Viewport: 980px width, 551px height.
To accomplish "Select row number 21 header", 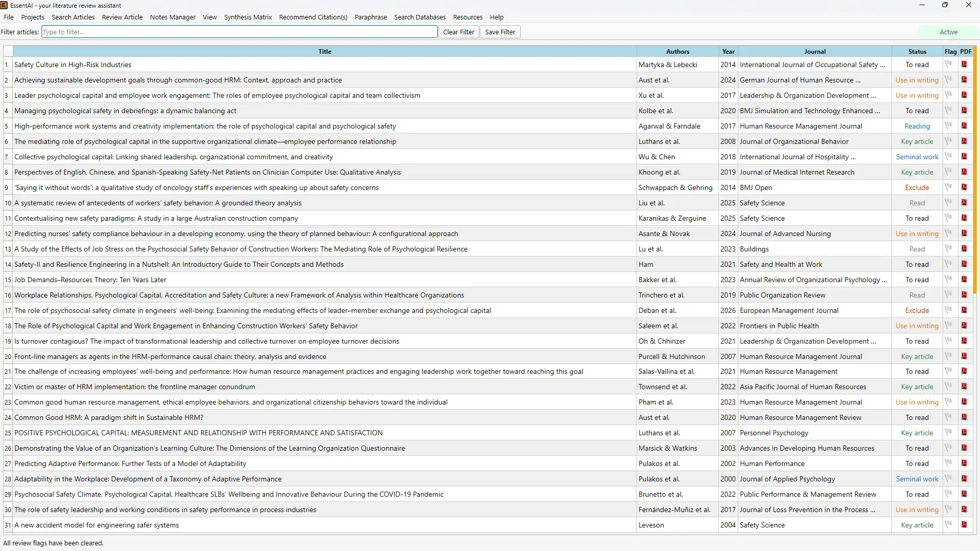I will [8, 371].
